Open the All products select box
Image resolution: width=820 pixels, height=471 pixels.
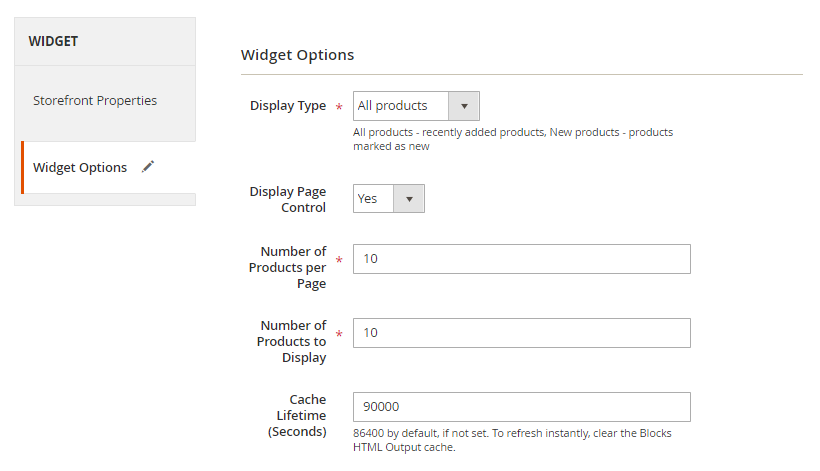(401, 106)
